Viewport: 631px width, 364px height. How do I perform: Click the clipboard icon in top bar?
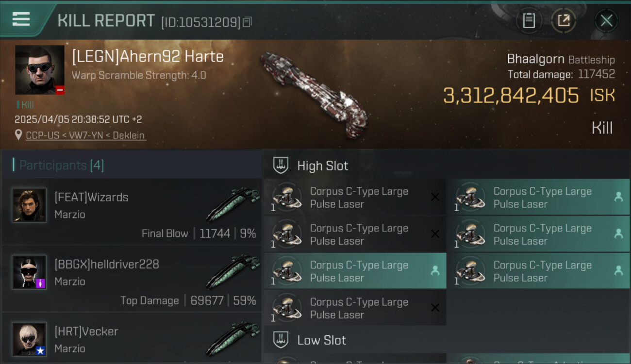pyautogui.click(x=529, y=20)
